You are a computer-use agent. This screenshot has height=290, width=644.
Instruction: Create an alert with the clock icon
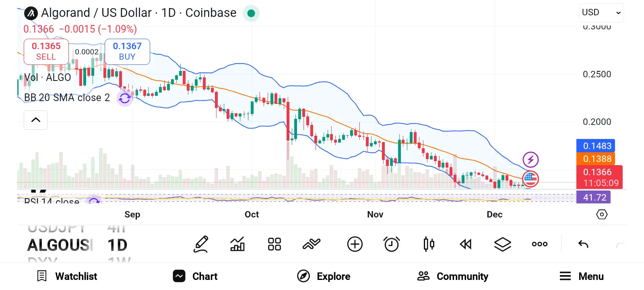391,244
